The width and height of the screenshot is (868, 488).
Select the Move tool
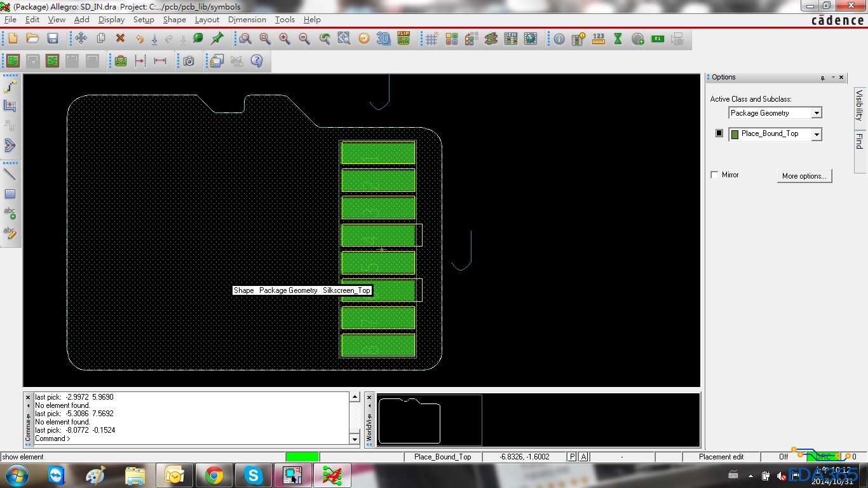(81, 39)
